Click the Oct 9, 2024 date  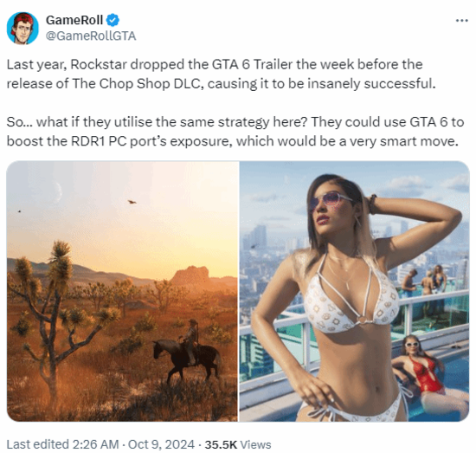point(161,444)
